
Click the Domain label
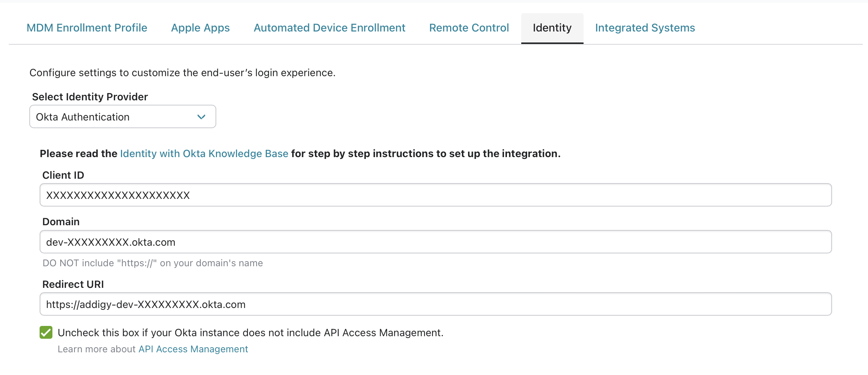[61, 222]
